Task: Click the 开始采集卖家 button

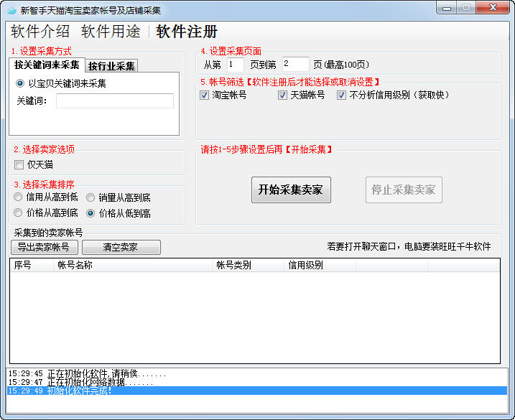Action: point(291,190)
